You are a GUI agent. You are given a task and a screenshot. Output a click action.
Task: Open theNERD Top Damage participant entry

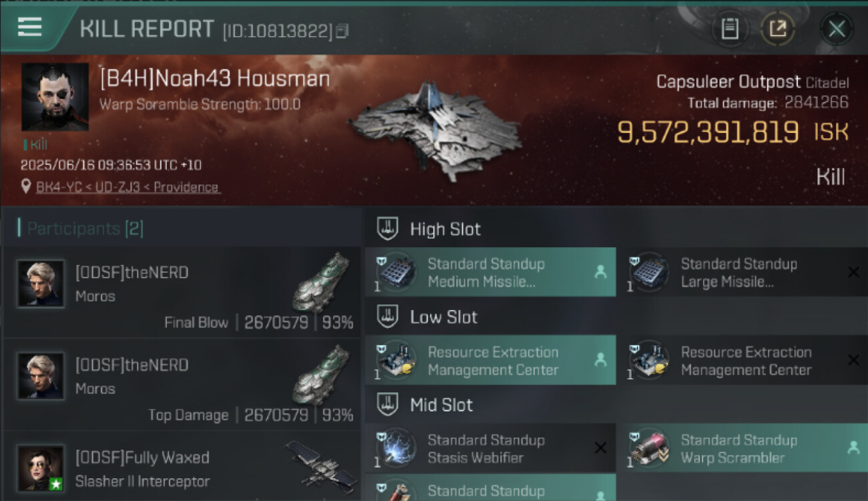(x=182, y=385)
